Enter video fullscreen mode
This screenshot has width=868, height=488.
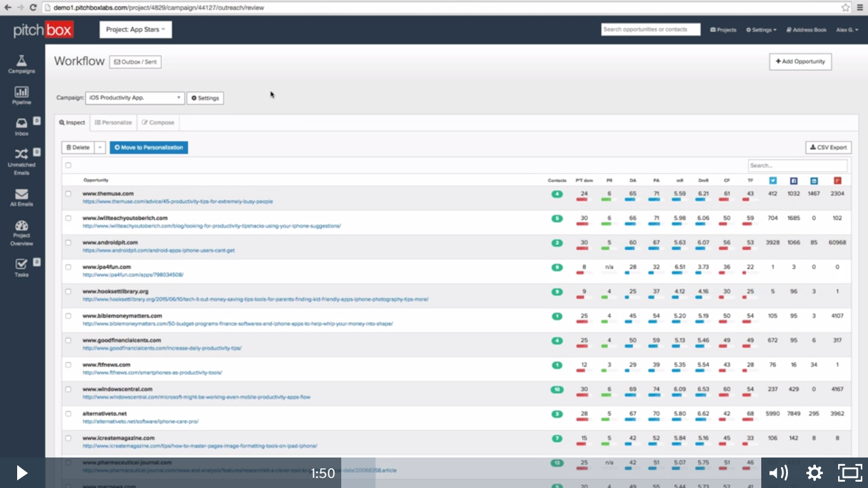(x=849, y=473)
